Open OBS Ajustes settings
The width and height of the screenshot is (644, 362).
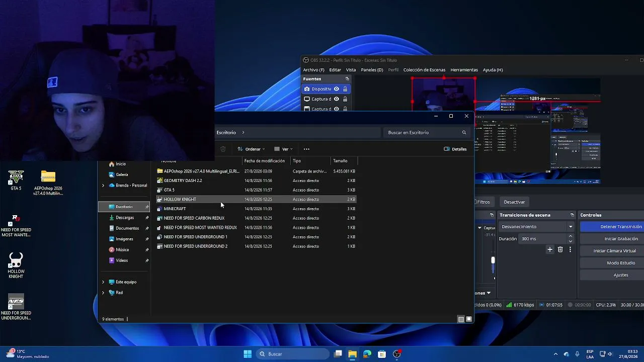(612, 275)
